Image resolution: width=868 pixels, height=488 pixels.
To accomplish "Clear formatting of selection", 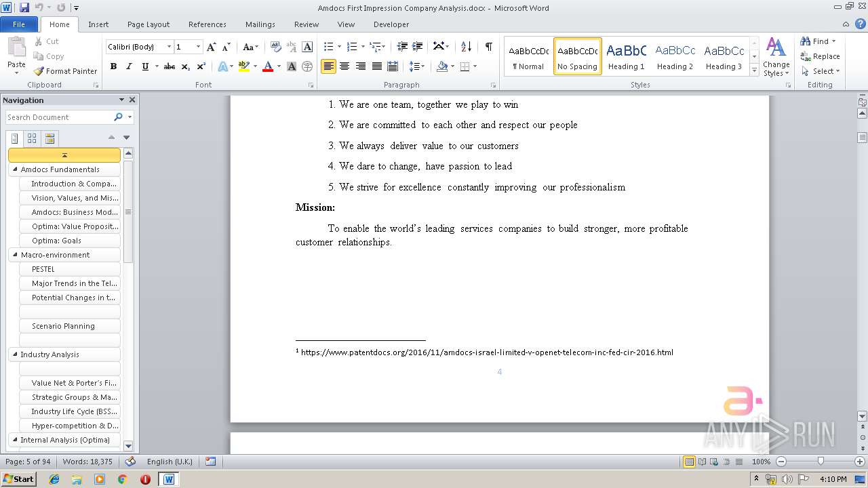I will [275, 47].
